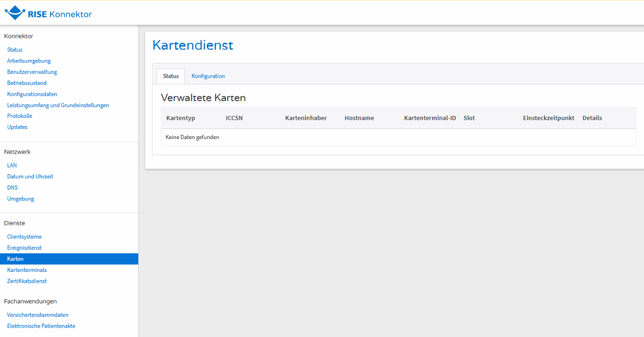This screenshot has width=644, height=337.
Task: Click the Kartentyp column header
Action: coord(181,118)
